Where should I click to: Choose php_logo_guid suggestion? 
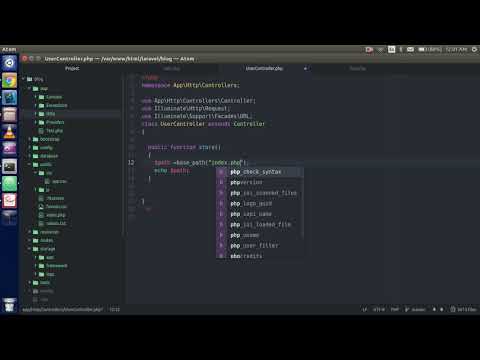(260, 203)
